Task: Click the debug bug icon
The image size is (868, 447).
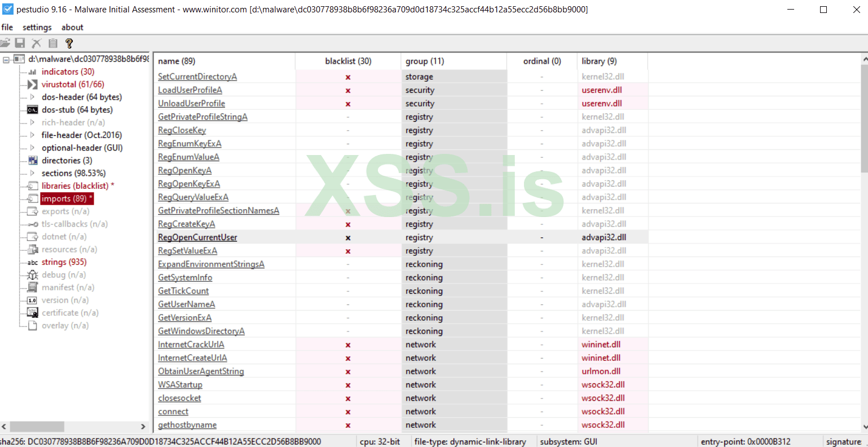Action: (32, 275)
